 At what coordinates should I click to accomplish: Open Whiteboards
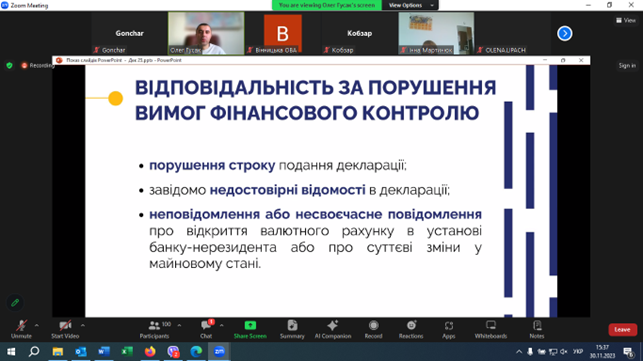point(491,329)
